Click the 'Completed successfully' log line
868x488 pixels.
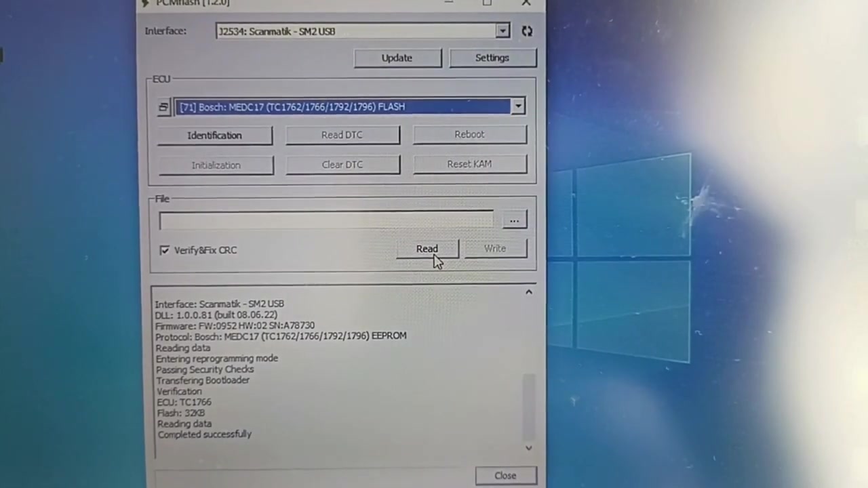coord(205,434)
